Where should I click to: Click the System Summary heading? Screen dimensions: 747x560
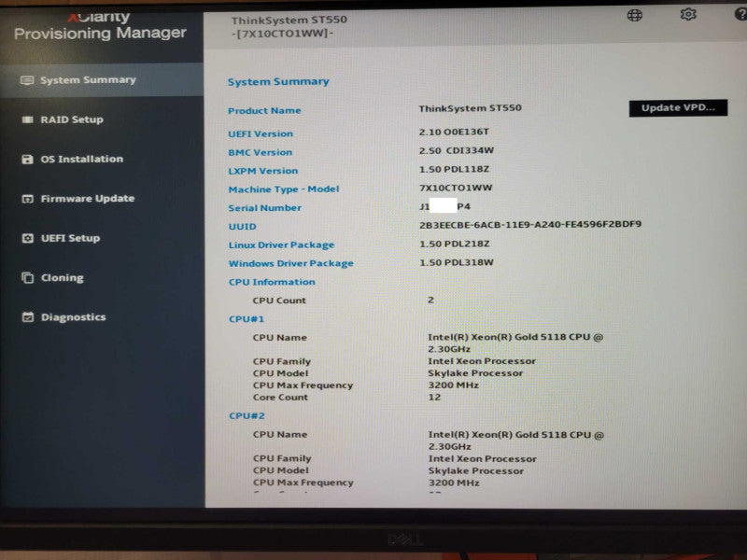(x=278, y=82)
